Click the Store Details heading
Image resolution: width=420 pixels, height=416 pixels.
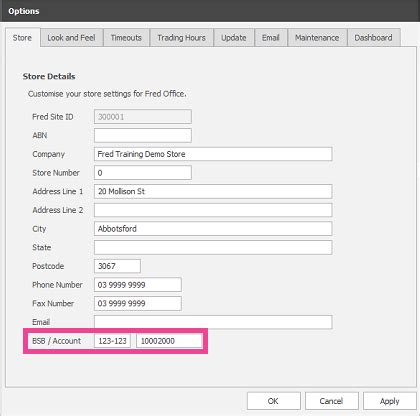click(49, 76)
